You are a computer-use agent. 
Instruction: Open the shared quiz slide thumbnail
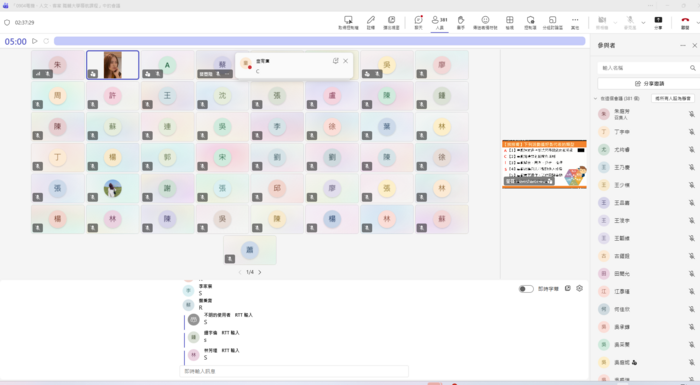click(x=544, y=164)
